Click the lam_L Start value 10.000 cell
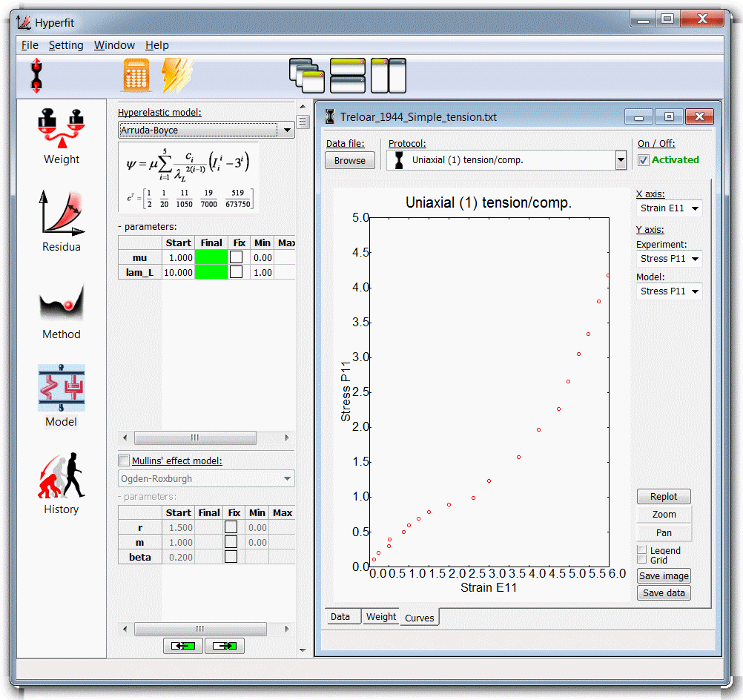The width and height of the screenshot is (743, 700). click(x=178, y=272)
